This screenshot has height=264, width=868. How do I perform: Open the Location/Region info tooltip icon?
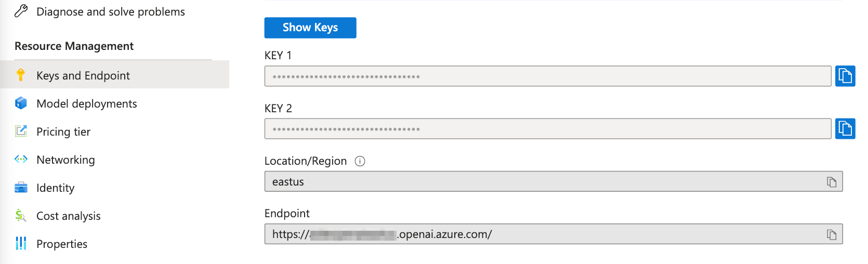(360, 161)
